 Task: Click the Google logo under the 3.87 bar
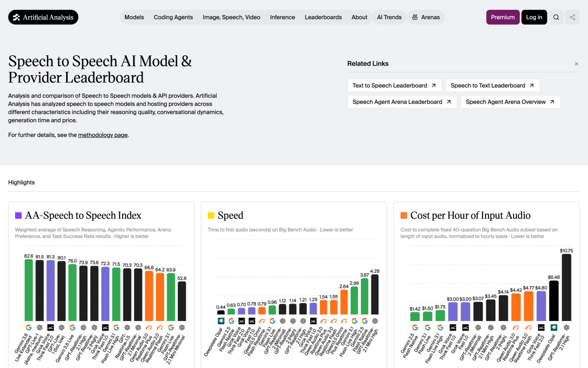[365, 321]
